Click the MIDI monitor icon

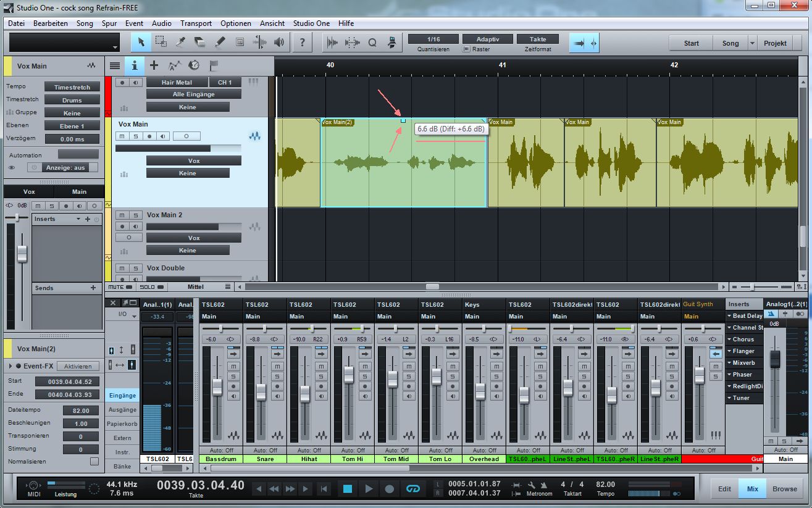tap(34, 486)
